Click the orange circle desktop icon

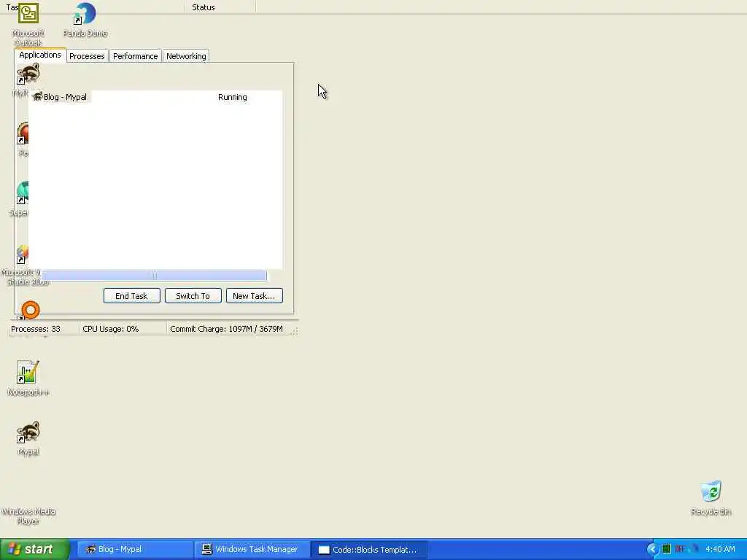pyautogui.click(x=31, y=310)
